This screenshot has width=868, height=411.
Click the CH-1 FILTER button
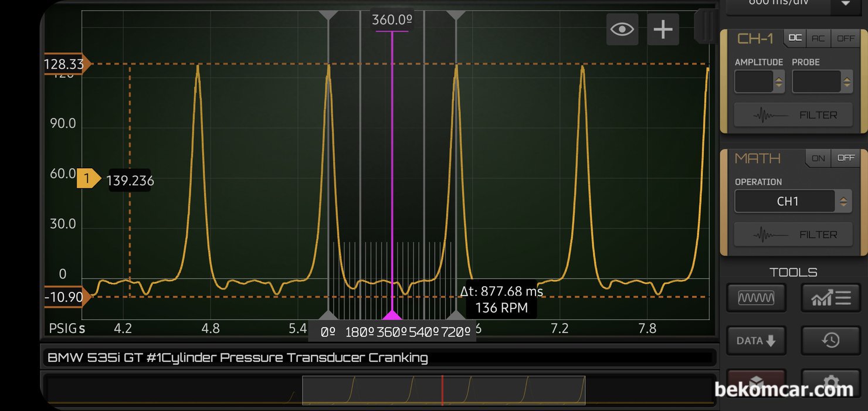[x=794, y=115]
